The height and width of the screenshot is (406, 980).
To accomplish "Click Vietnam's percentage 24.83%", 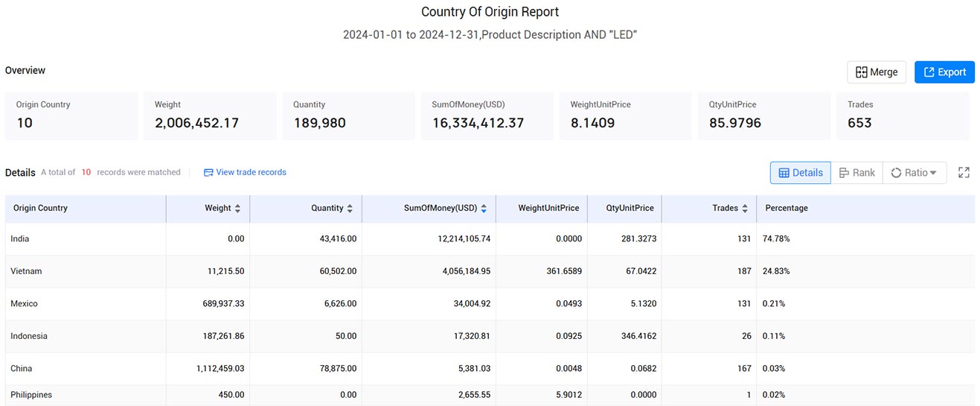I will pos(776,271).
